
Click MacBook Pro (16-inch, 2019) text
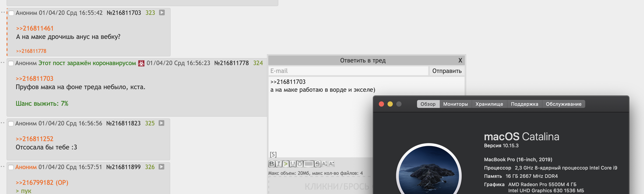(x=518, y=159)
